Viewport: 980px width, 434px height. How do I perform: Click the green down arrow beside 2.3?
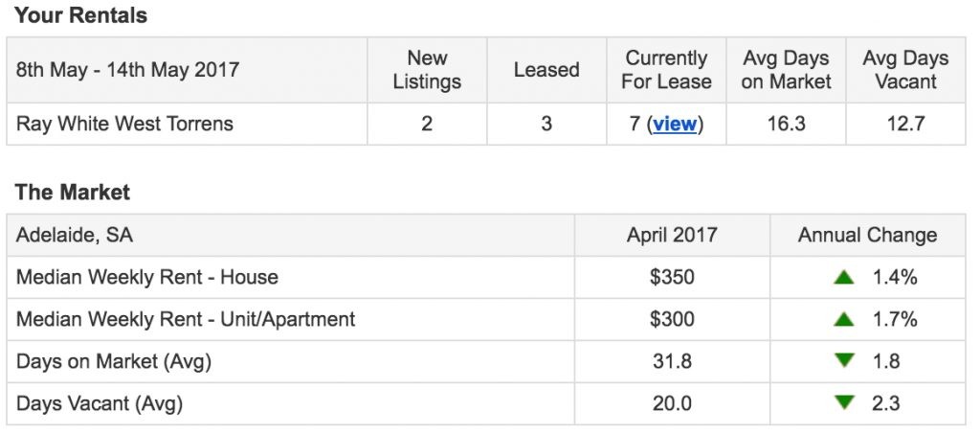tap(844, 402)
